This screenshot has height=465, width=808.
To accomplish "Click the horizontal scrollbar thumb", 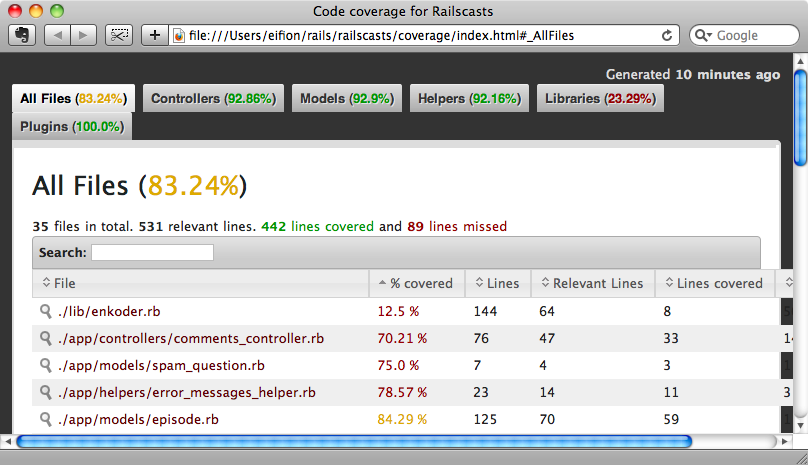I will pos(354,441).
